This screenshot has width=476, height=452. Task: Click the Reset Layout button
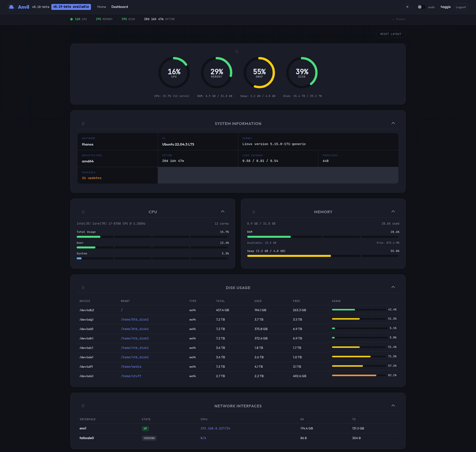click(x=391, y=34)
